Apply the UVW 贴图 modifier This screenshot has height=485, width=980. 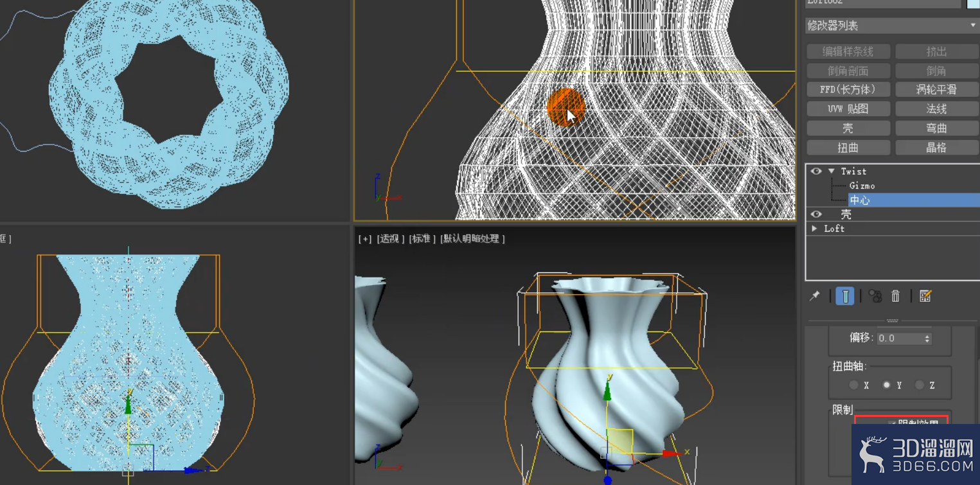(x=848, y=109)
